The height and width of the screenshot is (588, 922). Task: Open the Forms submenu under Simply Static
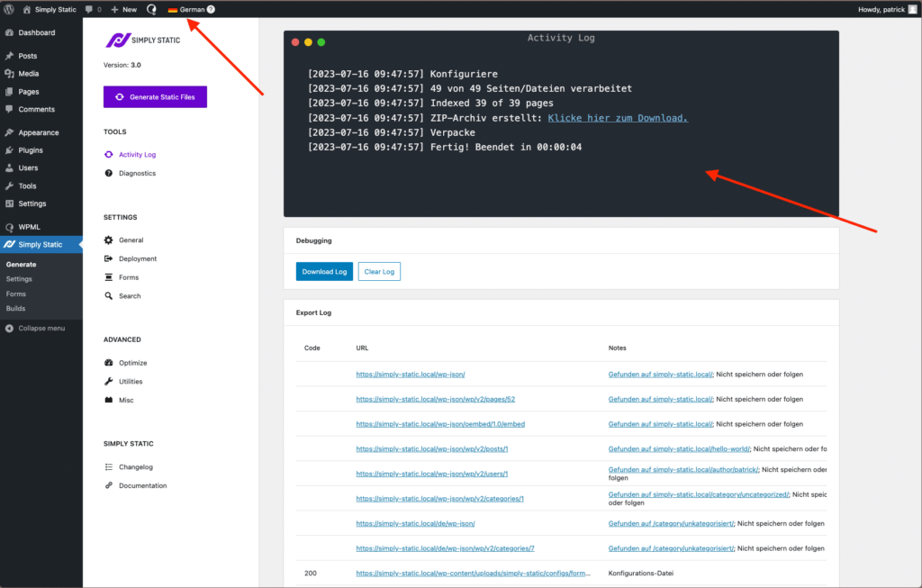[x=16, y=294]
